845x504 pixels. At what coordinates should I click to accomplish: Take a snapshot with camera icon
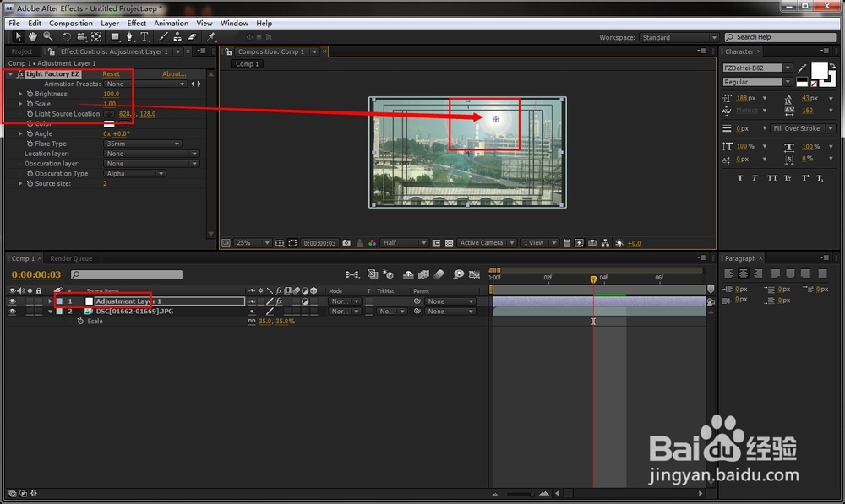click(346, 243)
